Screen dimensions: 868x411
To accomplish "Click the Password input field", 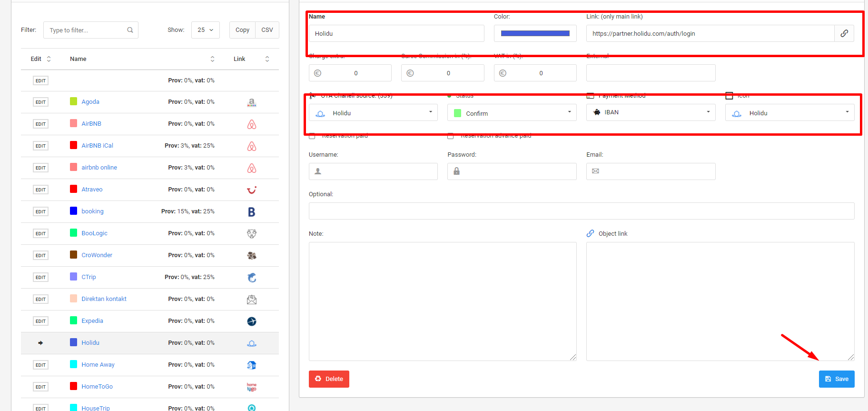I will 512,171.
